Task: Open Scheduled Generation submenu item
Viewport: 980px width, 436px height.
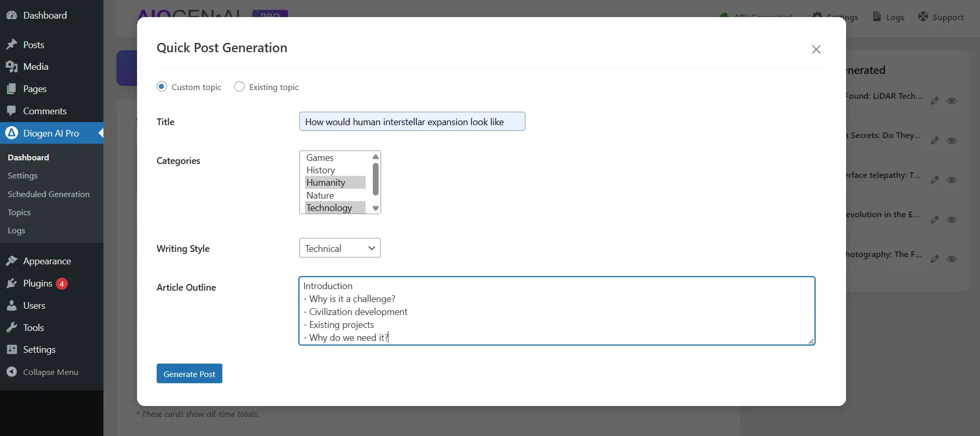Action: pyautogui.click(x=49, y=194)
